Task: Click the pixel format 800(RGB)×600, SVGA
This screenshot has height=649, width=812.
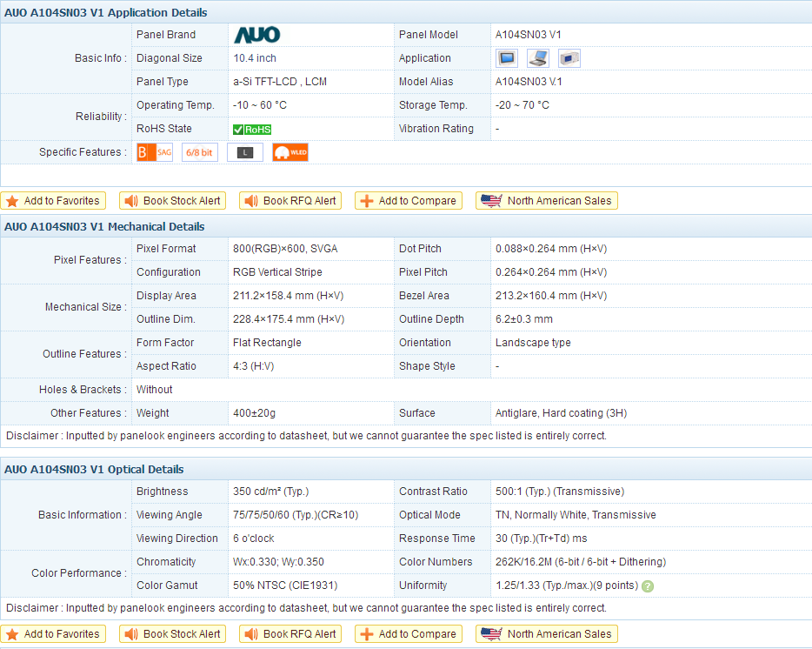Action: tap(285, 249)
